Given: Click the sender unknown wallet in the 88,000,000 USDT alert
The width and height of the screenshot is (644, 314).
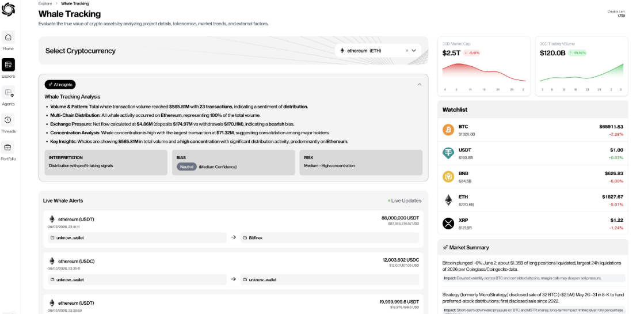Looking at the screenshot, I should click(137, 237).
